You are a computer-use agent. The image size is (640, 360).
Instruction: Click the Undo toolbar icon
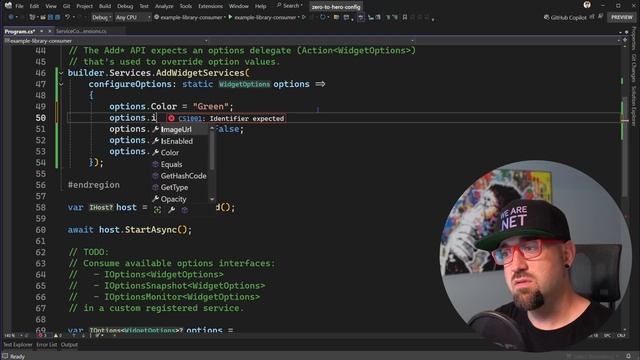click(67, 17)
